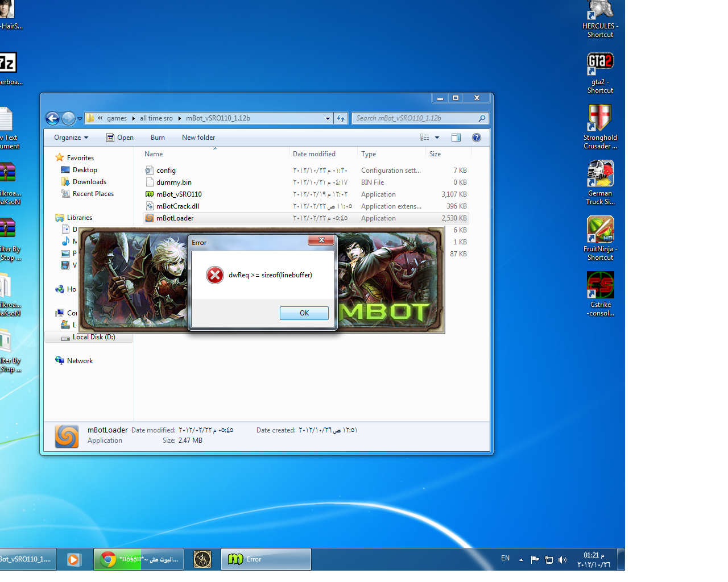Viewport: 728px width, 582px height.
Task: Click 'mBot_vSRO110_1.12b' breadcrumb segment
Action: click(x=218, y=118)
